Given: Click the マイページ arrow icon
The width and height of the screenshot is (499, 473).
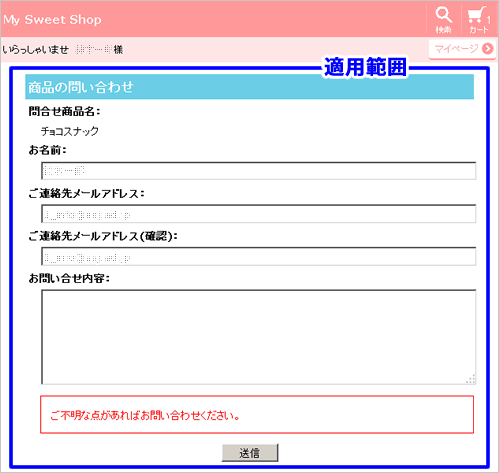Looking at the screenshot, I should (487, 49).
